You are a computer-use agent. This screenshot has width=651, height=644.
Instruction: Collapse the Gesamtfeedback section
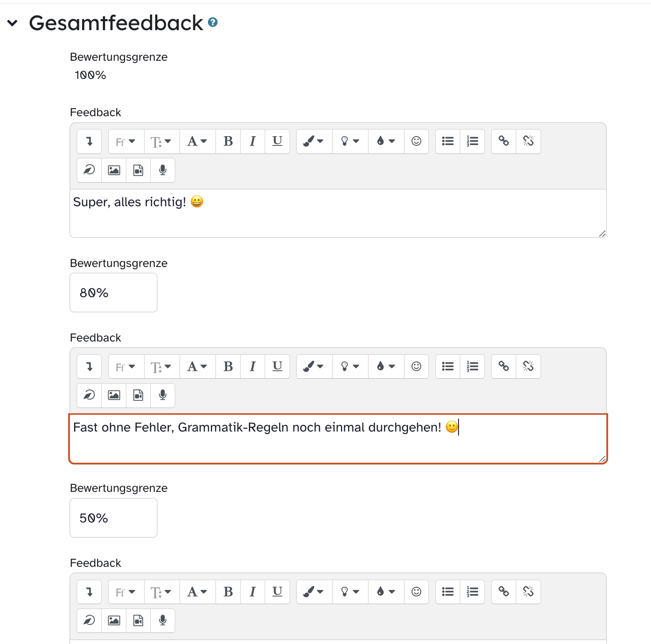click(x=12, y=23)
